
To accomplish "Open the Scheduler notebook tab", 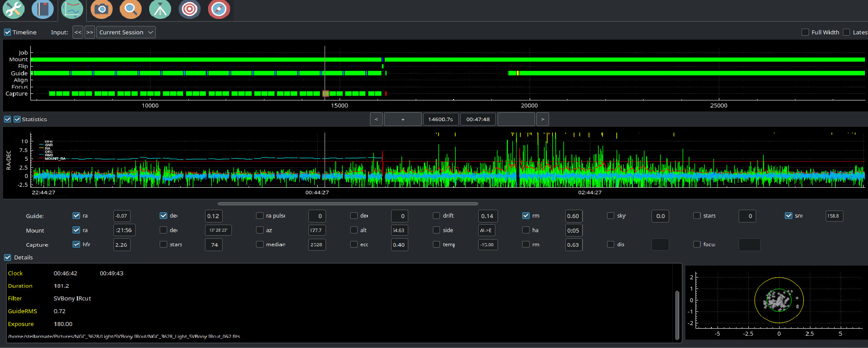I will pyautogui.click(x=43, y=9).
